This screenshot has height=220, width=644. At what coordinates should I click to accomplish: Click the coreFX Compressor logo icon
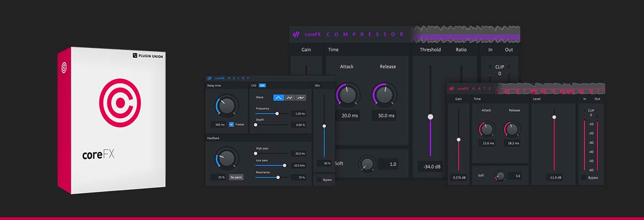tap(296, 35)
